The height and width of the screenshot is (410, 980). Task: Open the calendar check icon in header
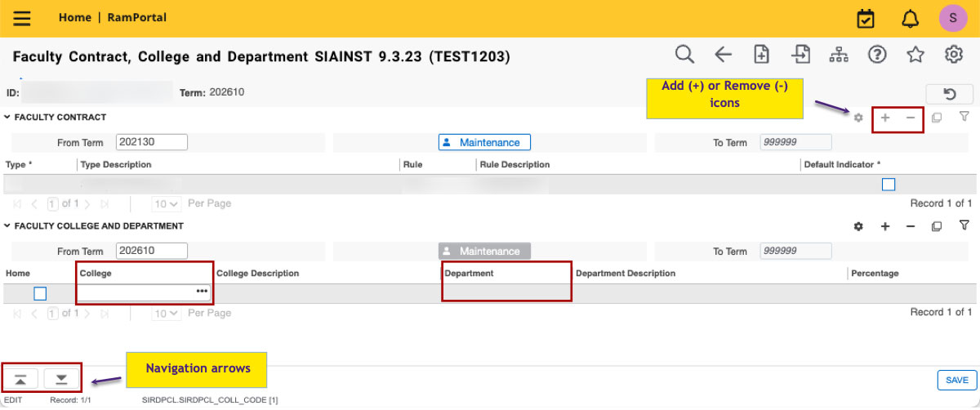866,18
